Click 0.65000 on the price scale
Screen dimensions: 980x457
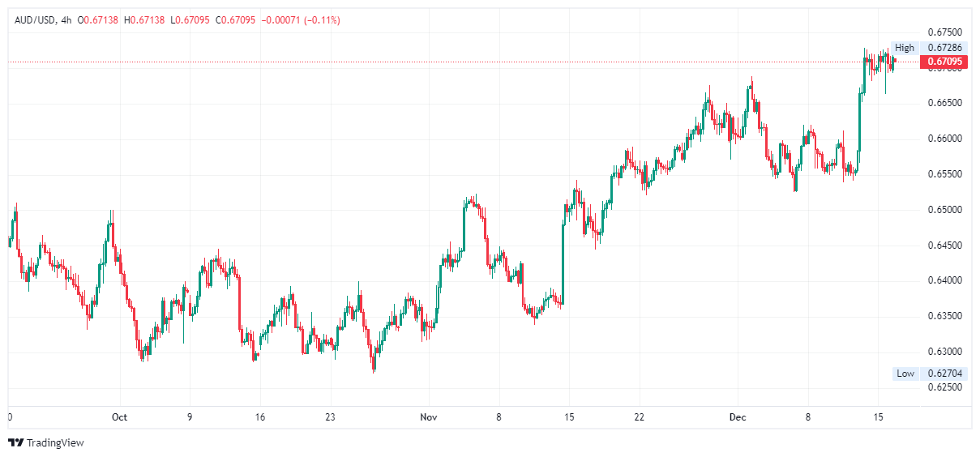coord(944,210)
